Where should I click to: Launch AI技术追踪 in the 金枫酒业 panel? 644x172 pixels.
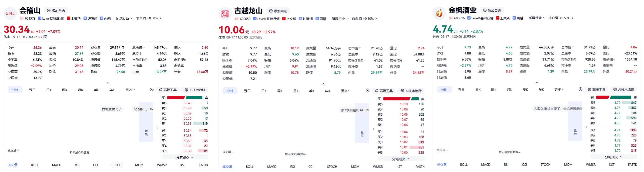[624, 89]
